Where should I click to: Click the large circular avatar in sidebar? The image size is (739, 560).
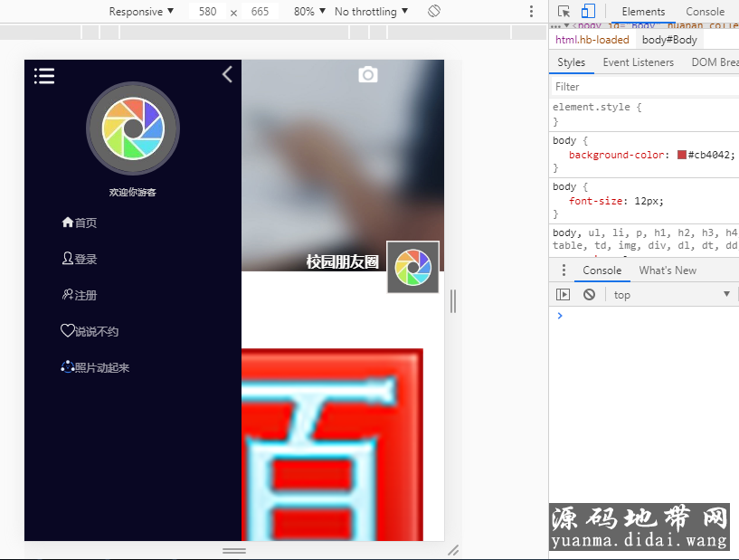click(x=133, y=128)
